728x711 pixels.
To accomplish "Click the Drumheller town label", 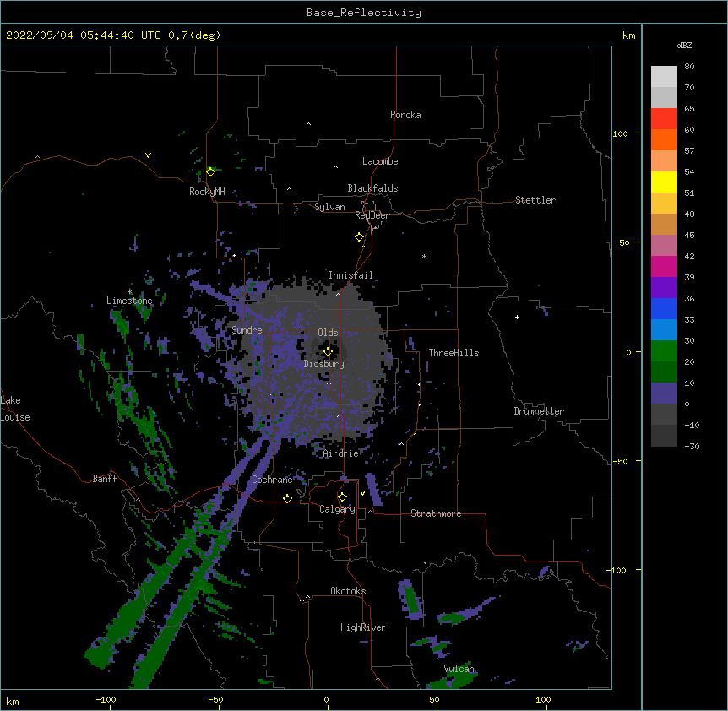I will coord(539,411).
